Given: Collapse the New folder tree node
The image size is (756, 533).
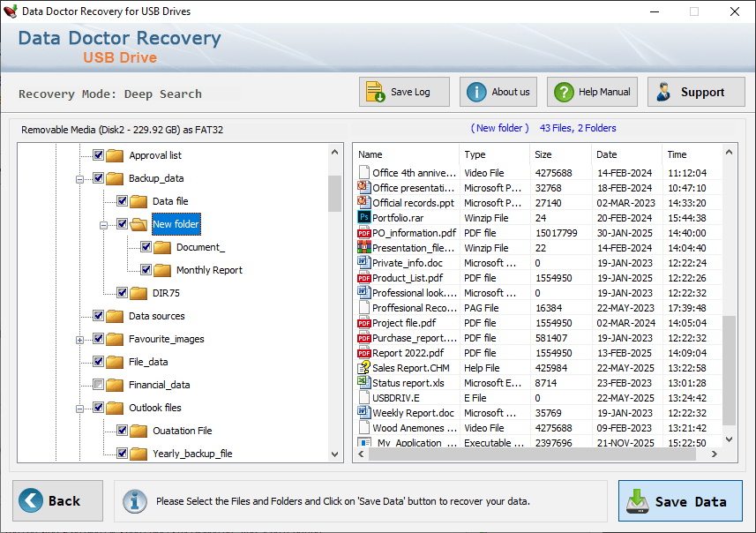Looking at the screenshot, I should 103,225.
